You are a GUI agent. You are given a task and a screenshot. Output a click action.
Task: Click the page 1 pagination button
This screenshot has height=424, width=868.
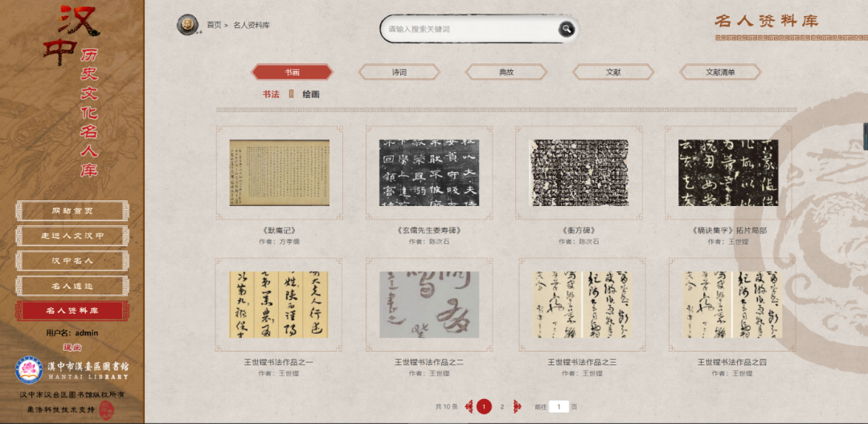click(x=484, y=407)
